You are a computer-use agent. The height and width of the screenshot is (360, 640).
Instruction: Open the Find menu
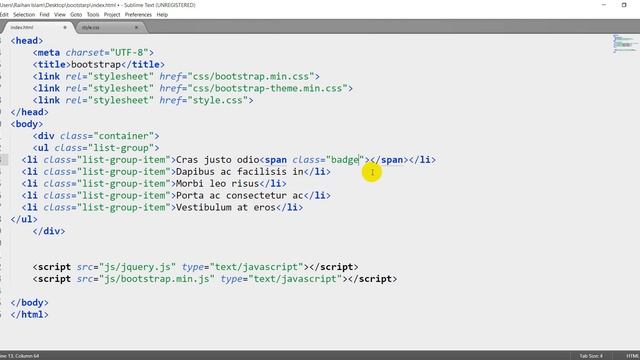coord(44,15)
